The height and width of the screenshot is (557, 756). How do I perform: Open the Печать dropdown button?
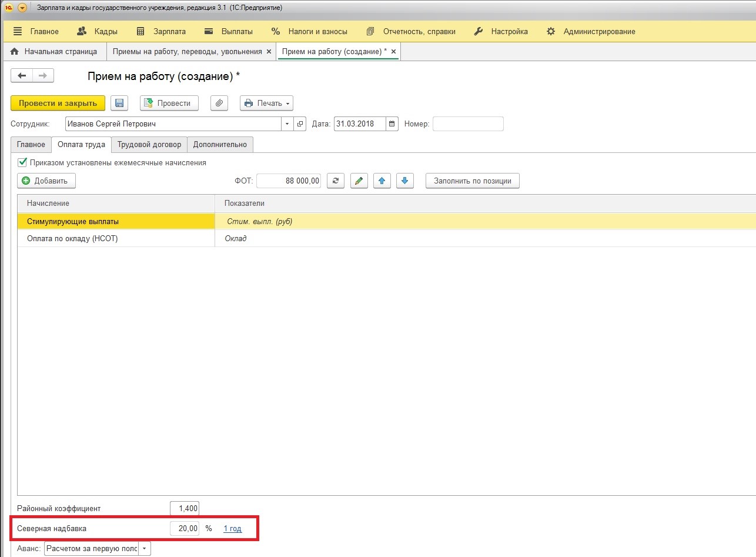[x=266, y=103]
